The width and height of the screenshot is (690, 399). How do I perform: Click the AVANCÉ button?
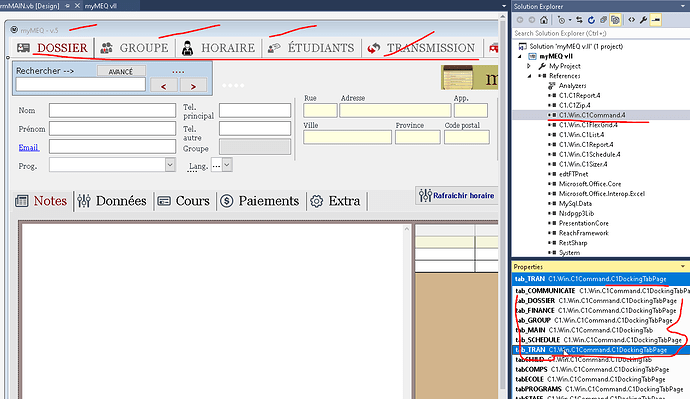[x=121, y=71]
